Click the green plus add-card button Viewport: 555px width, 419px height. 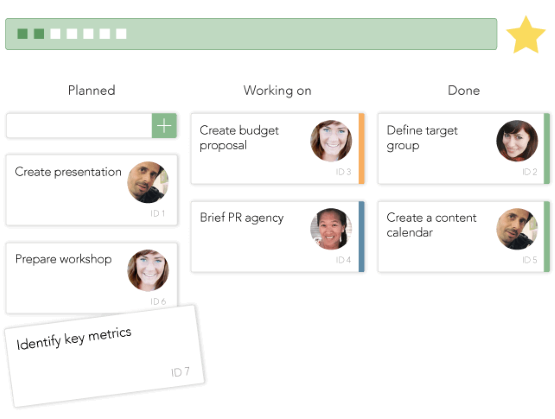164,126
